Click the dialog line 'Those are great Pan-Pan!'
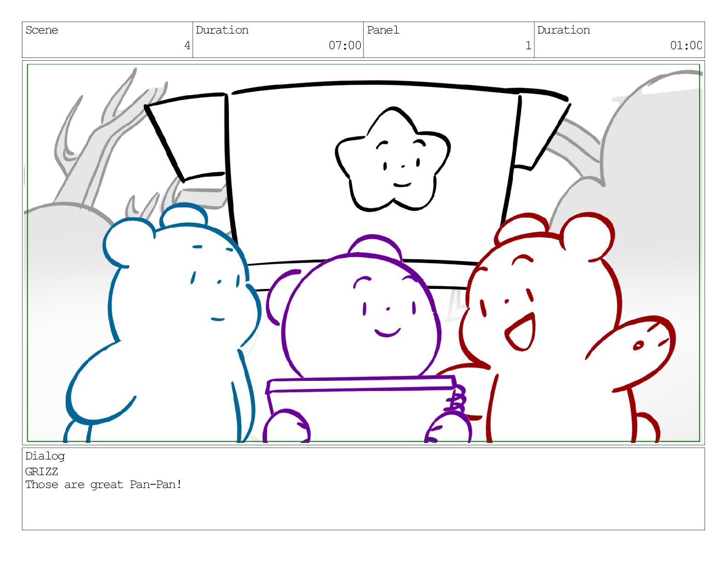728x563 pixels. (103, 485)
